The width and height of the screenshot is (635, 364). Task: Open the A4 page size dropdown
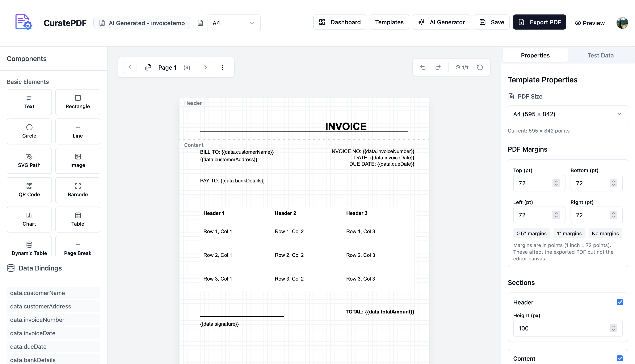pyautogui.click(x=234, y=23)
